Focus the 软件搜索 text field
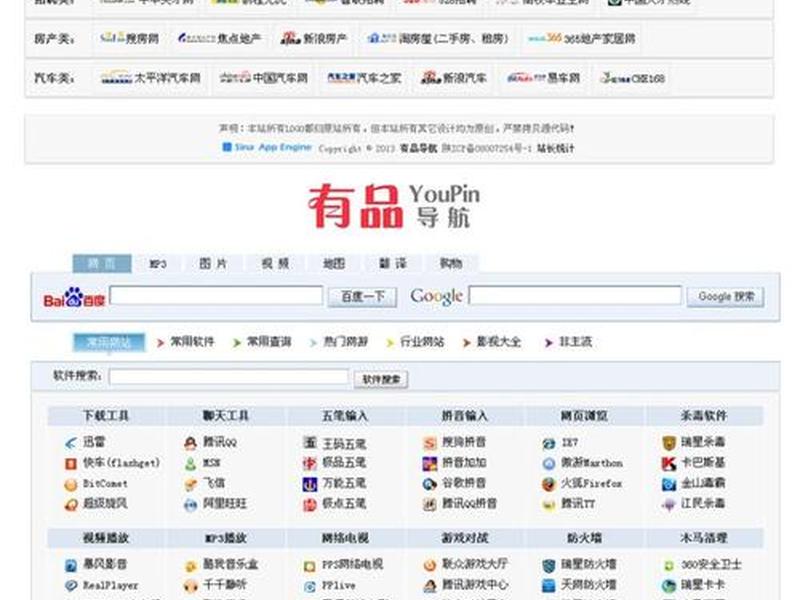800x600 pixels. coord(229,377)
